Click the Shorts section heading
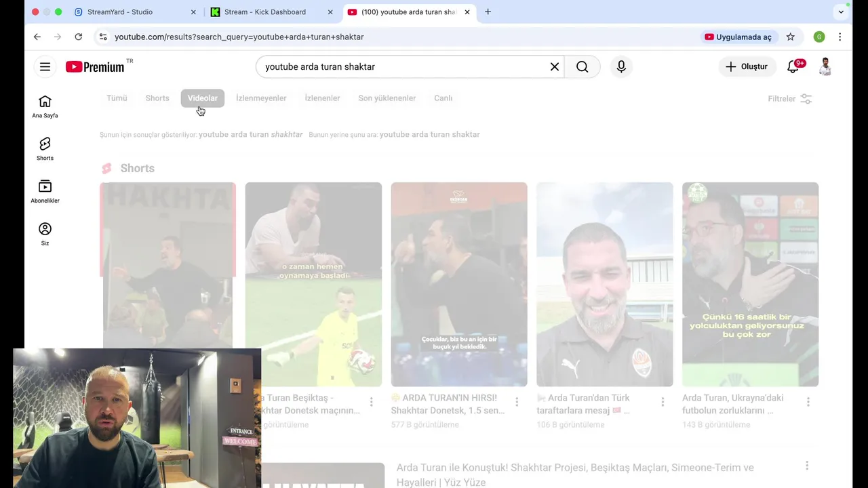Viewport: 868px width, 488px height. pyautogui.click(x=137, y=168)
